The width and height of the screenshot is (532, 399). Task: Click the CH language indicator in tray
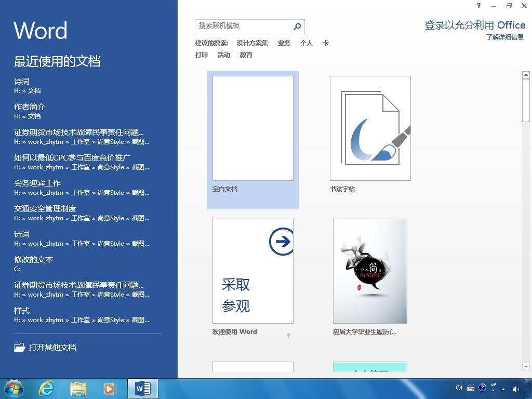[459, 388]
